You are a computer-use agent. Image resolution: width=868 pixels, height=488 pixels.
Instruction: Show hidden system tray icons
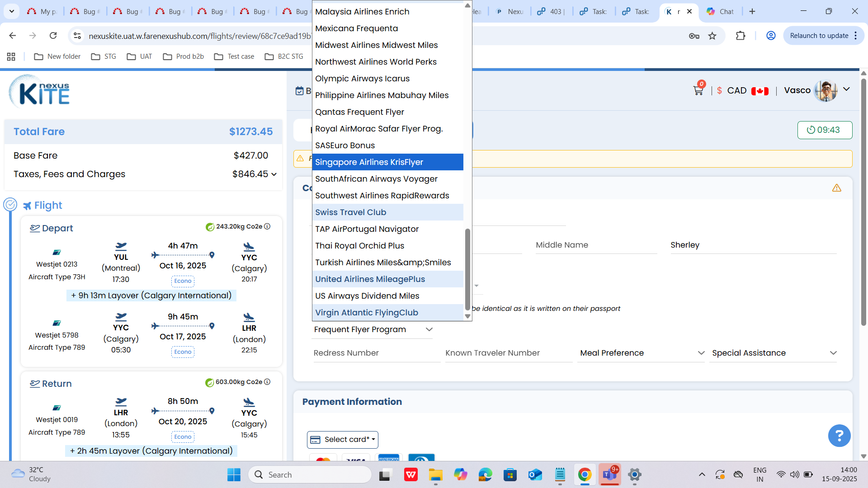(x=702, y=474)
